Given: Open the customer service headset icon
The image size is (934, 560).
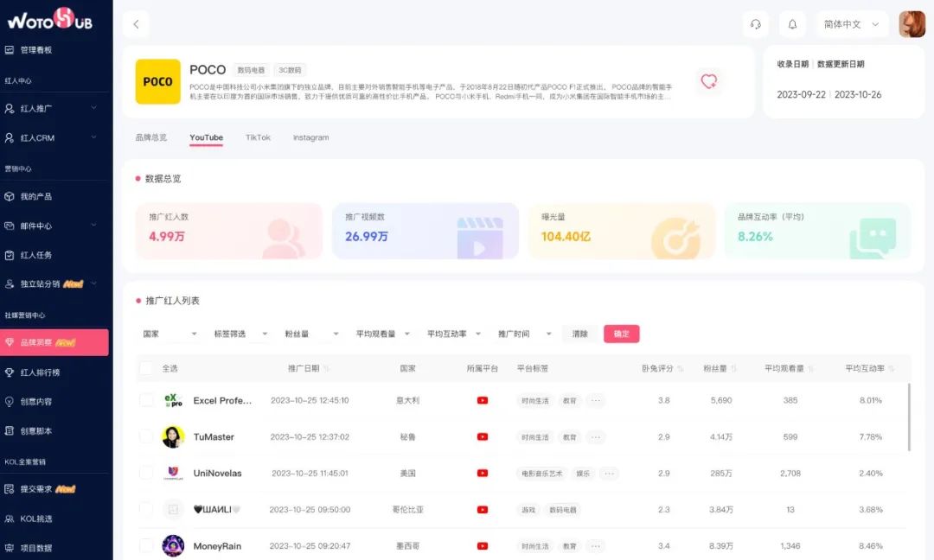Looking at the screenshot, I should tap(755, 23).
